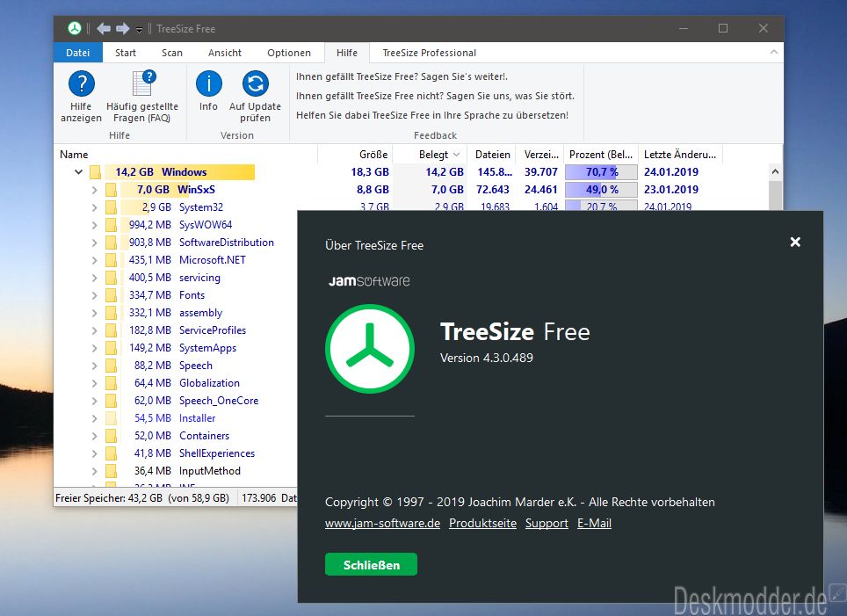The width and height of the screenshot is (847, 616).
Task: Click the Windows folder icon
Action: tap(96, 172)
